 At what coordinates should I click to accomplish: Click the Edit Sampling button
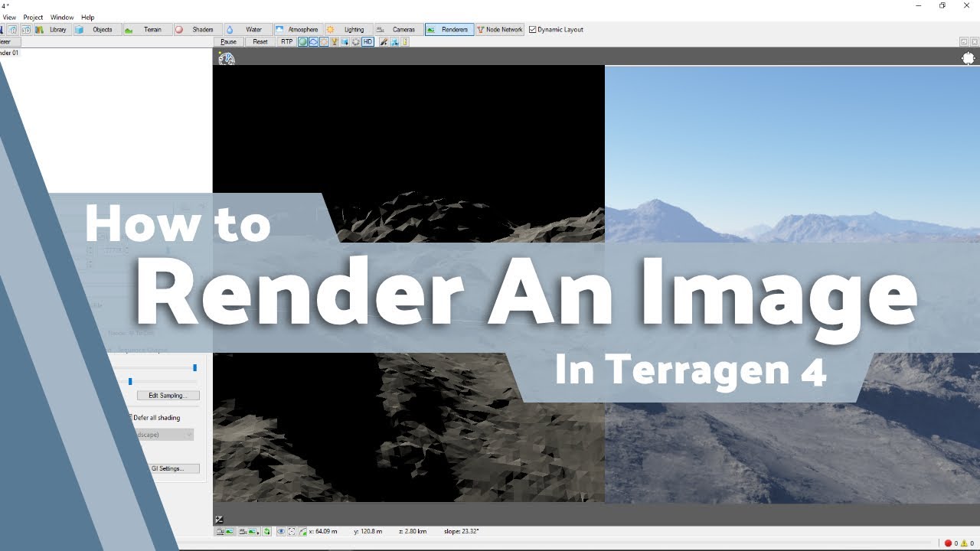(168, 396)
